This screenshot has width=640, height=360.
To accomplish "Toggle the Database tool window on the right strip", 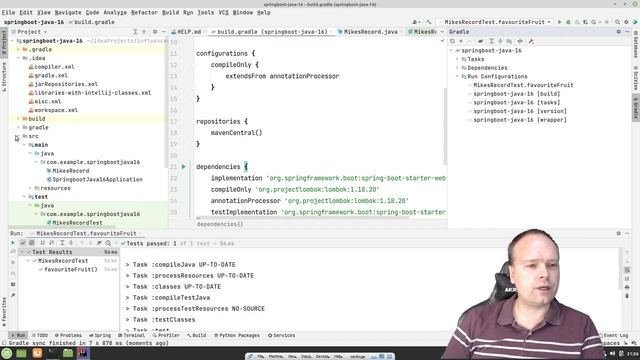I will point(636,44).
